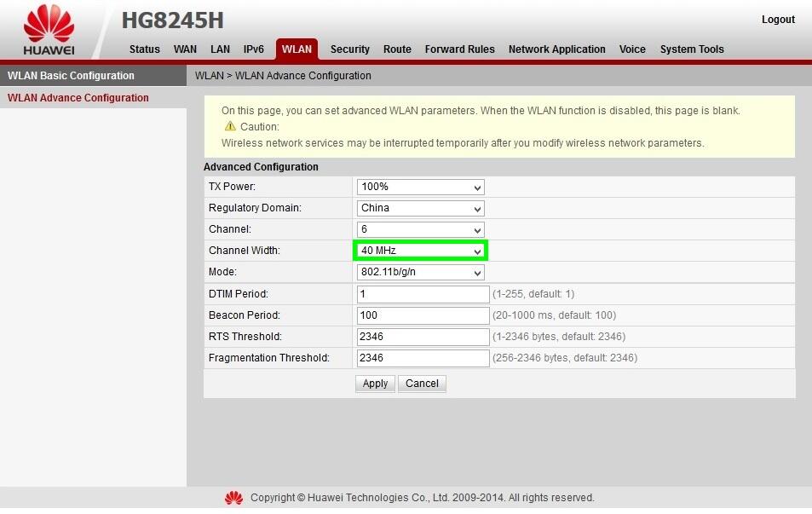Open the System Tools tab

691,49
